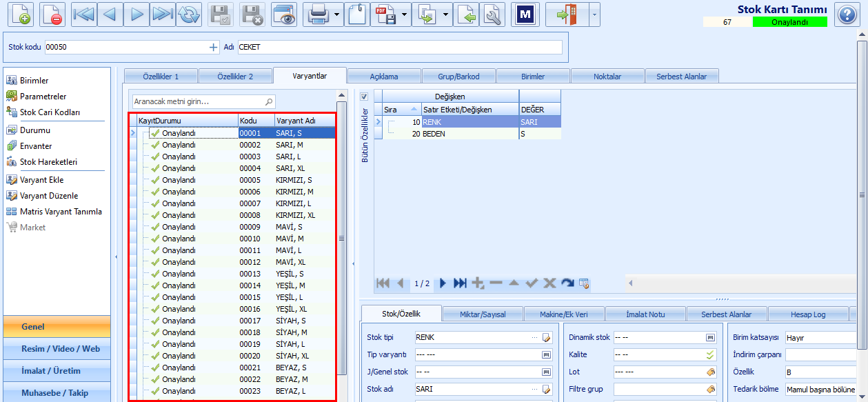Image resolution: width=868 pixels, height=402 pixels.
Task: Open Genel section in sidebar
Action: click(57, 327)
